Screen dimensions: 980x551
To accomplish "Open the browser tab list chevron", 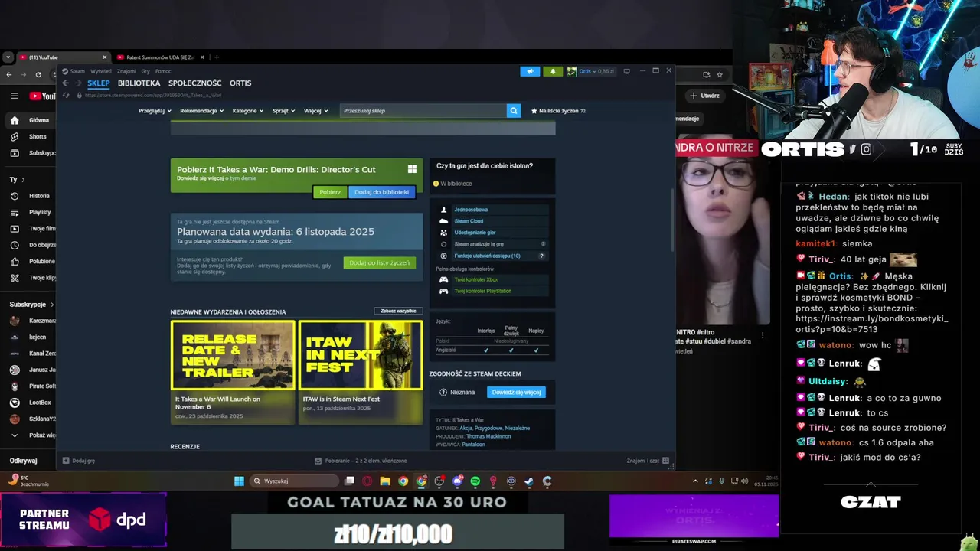I will (8, 57).
